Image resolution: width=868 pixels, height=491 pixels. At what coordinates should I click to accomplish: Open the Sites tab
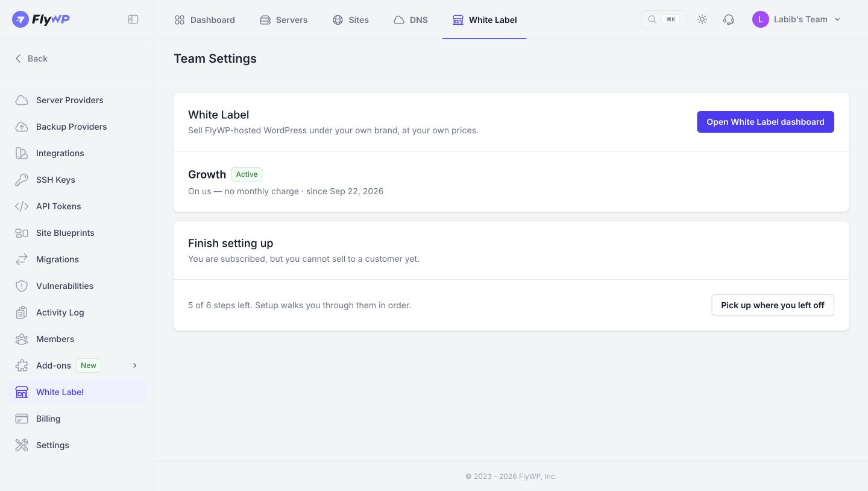click(x=351, y=20)
